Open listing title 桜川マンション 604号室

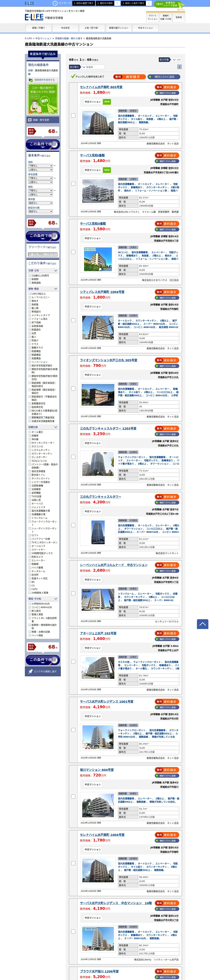pyautogui.click(x=97, y=770)
